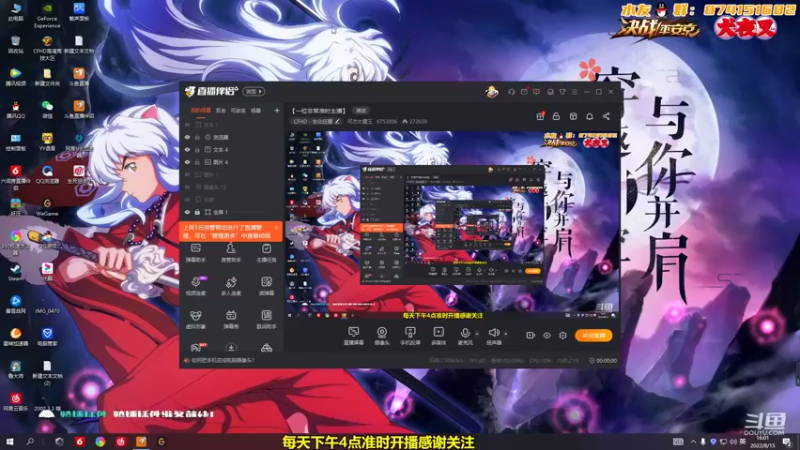Viewport: 800px width, 450px height.
Task: Open stream settings gear icon
Action: 563,335
